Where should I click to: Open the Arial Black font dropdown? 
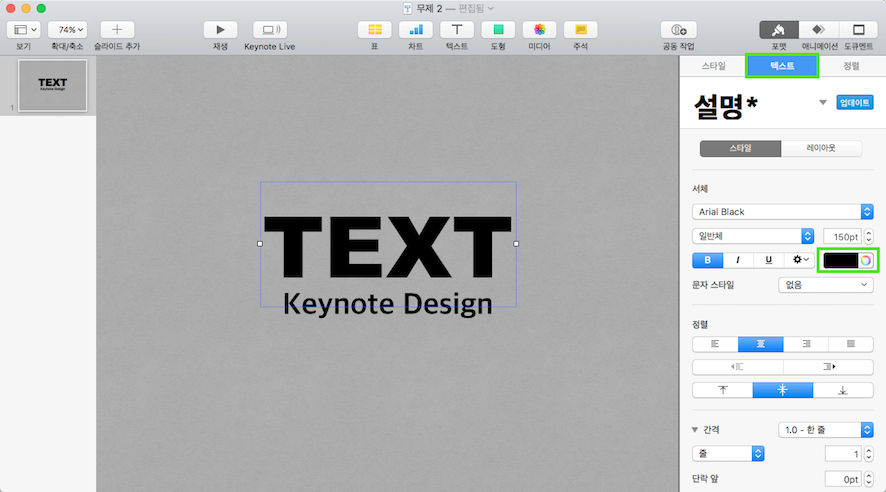click(x=783, y=212)
